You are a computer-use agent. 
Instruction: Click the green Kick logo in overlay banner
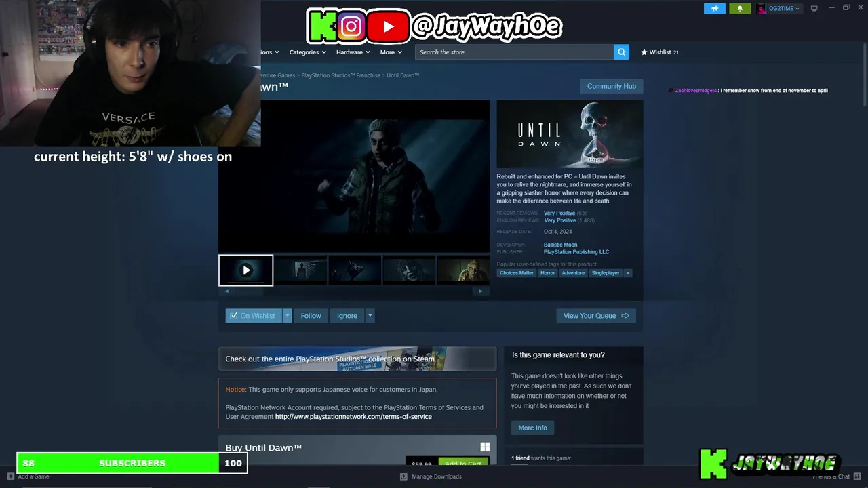tap(321, 26)
